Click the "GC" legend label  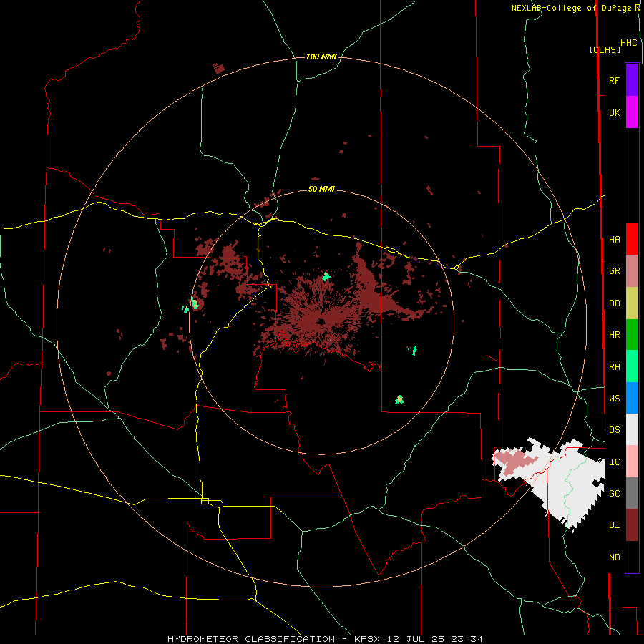(x=614, y=494)
